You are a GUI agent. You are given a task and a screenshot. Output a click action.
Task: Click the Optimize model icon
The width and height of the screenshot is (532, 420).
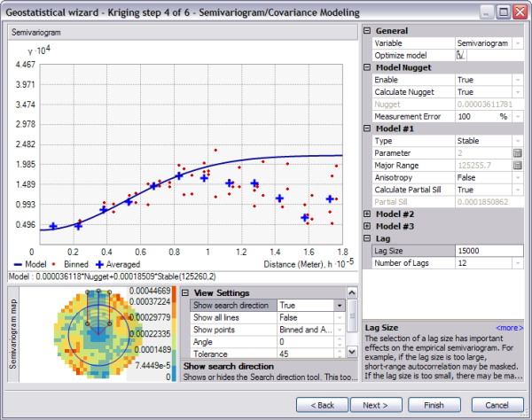pyautogui.click(x=461, y=55)
